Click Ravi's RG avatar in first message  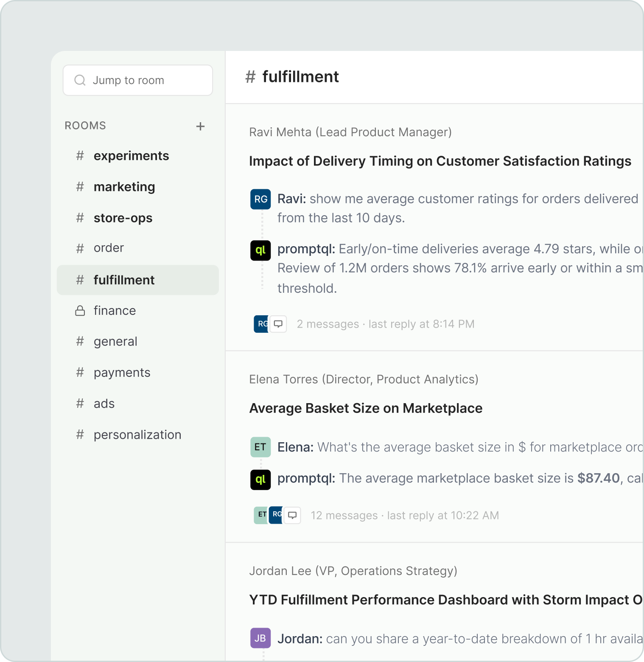(x=260, y=199)
